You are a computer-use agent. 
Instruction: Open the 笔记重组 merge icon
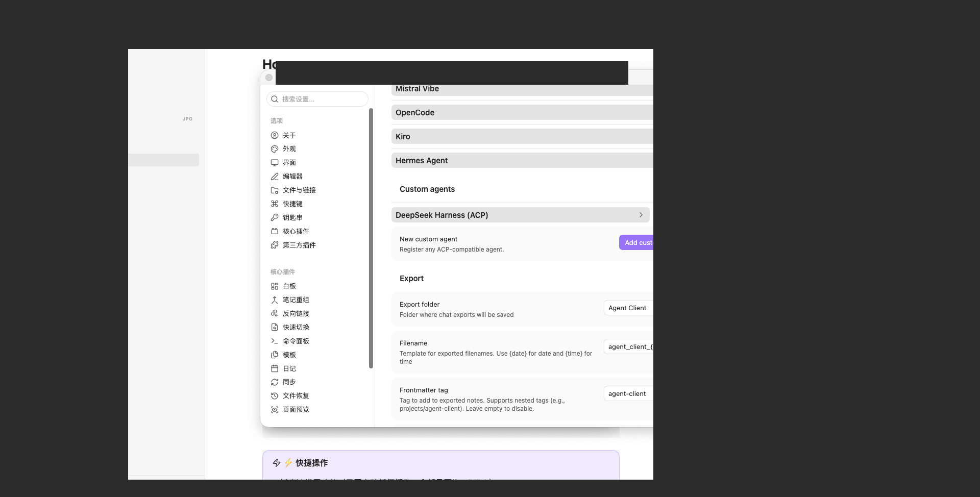pyautogui.click(x=275, y=300)
